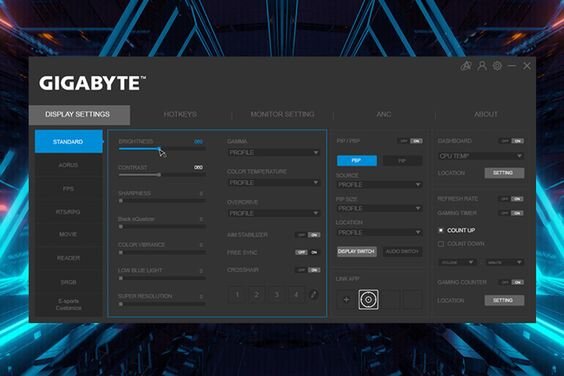Viewport: 564px width, 376px height.
Task: Open the PIP Source dropdown
Action: (379, 185)
